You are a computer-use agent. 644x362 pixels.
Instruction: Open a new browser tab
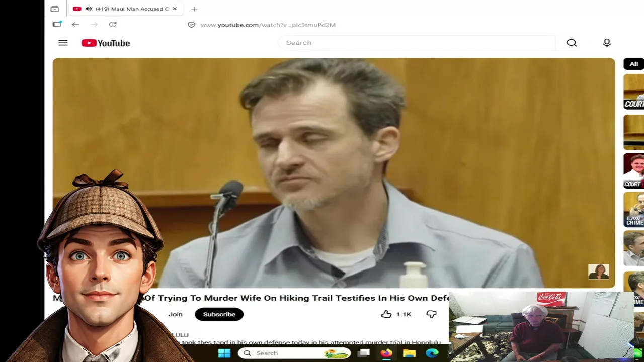(194, 9)
